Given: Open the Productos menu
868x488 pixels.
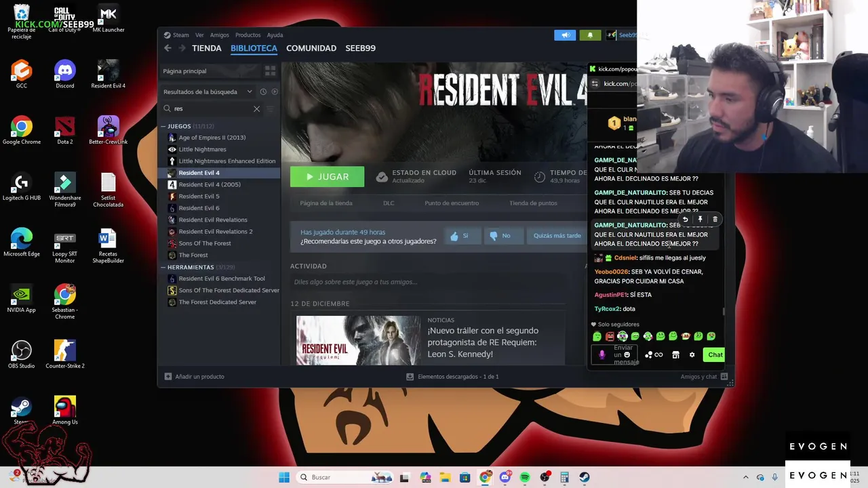Looking at the screenshot, I should (x=248, y=35).
